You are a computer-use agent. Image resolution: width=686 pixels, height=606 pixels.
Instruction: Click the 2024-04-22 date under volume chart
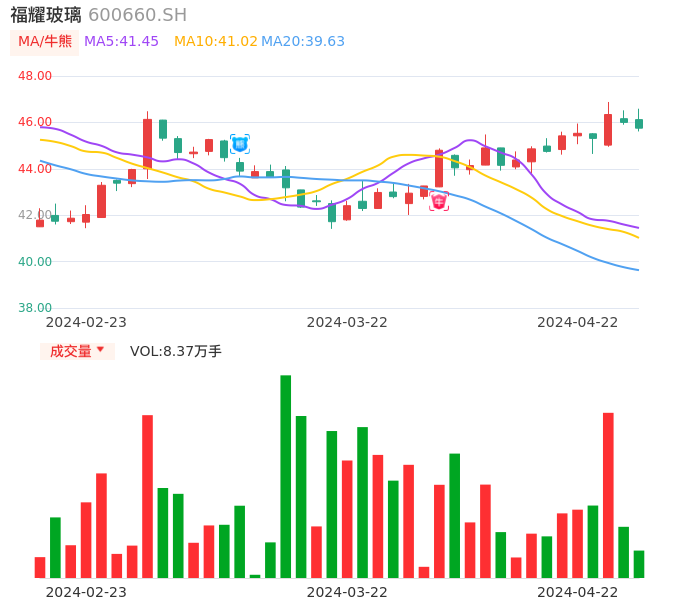578,592
